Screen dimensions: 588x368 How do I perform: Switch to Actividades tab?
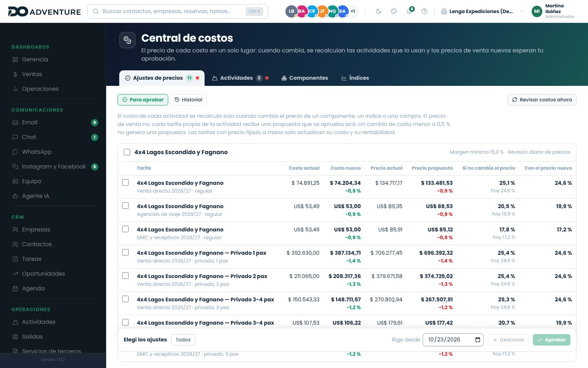[240, 78]
